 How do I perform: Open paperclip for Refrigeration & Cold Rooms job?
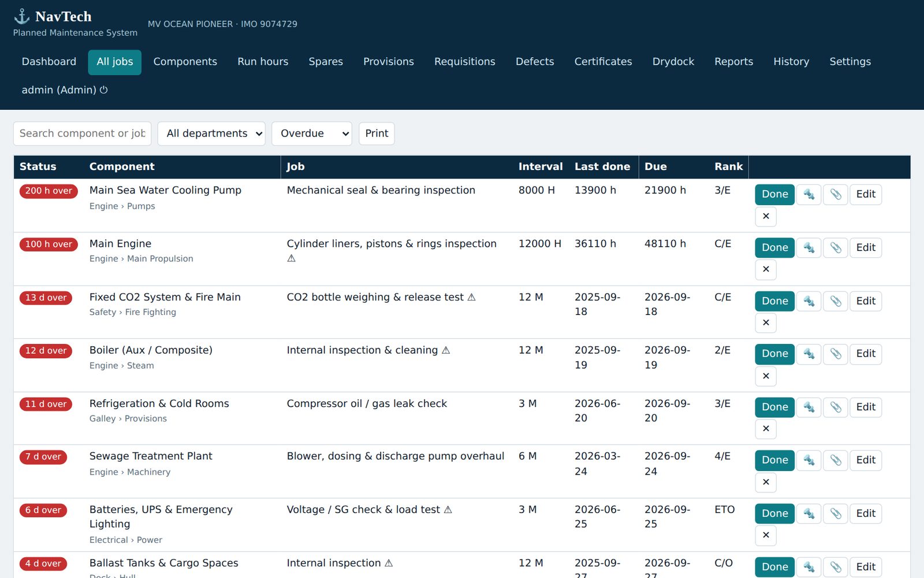pos(835,407)
